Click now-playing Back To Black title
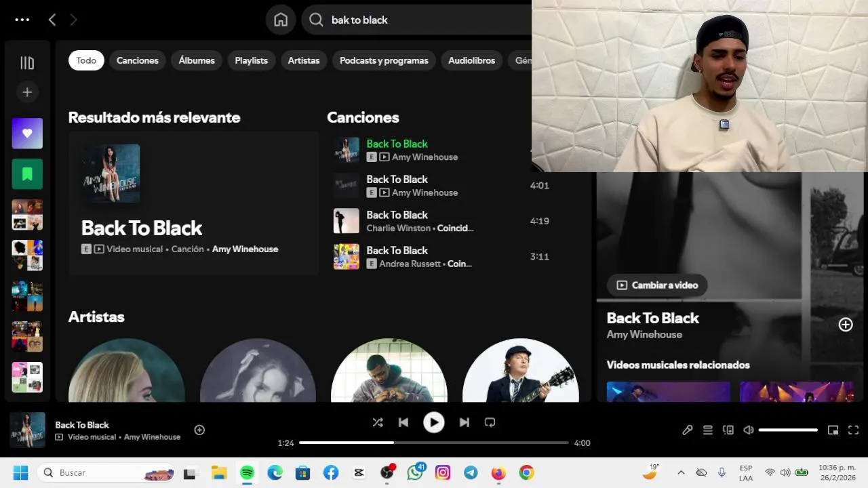 [82, 425]
